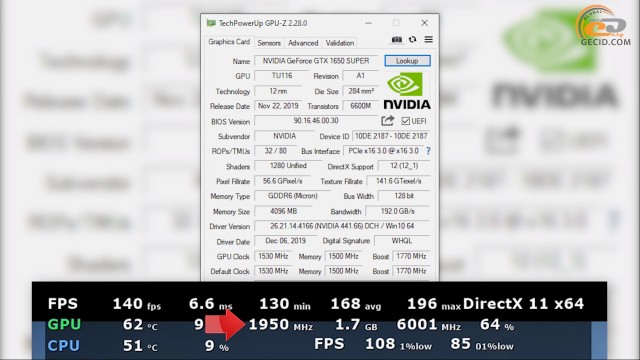Click the Default Clock row Boost 1770 MHz
The width and height of the screenshot is (640, 360).
pyautogui.click(x=411, y=271)
